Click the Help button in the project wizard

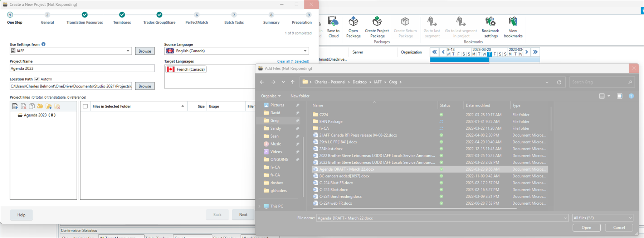[x=21, y=215]
